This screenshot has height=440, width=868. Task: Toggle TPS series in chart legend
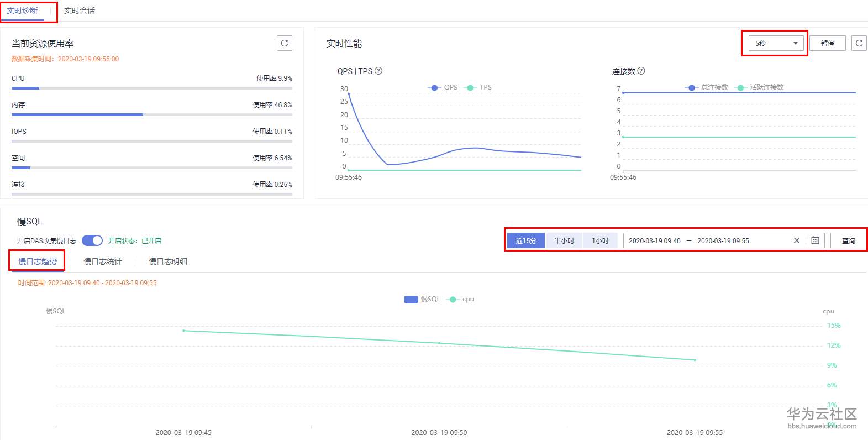coord(478,87)
